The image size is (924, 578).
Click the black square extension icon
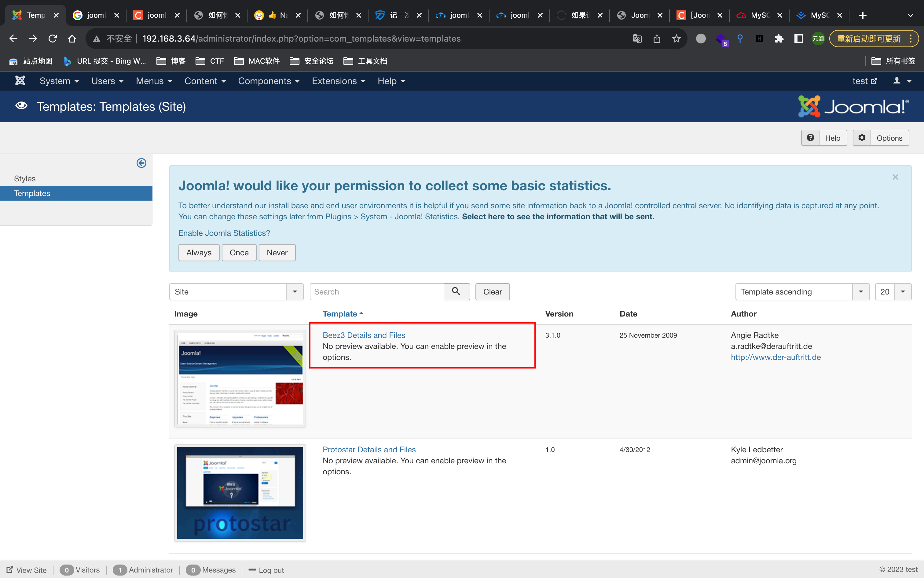(759, 39)
